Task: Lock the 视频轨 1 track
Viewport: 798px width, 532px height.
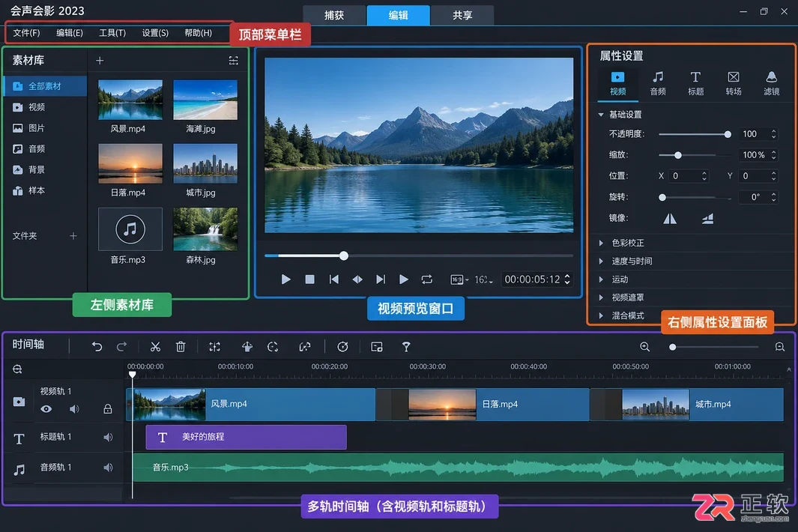Action: (108, 409)
